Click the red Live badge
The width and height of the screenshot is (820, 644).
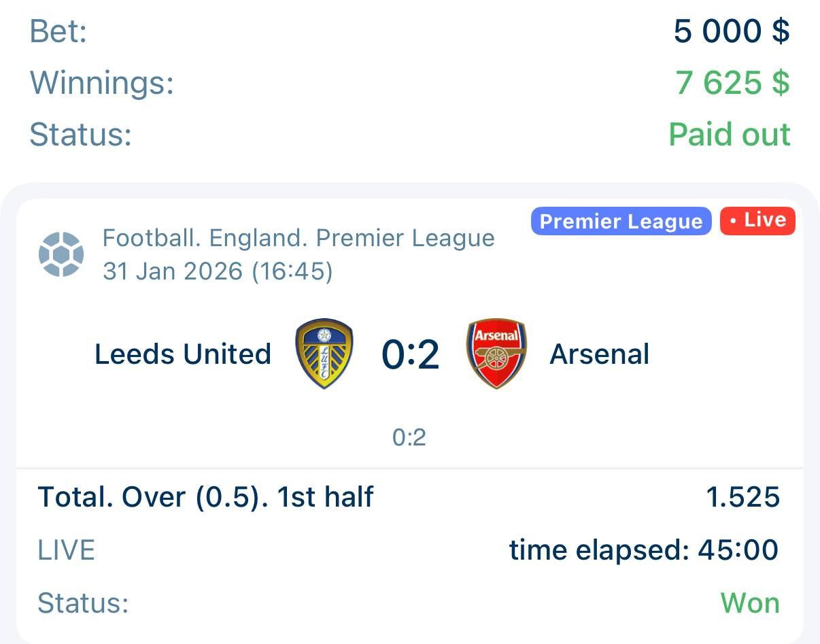pyautogui.click(x=757, y=221)
